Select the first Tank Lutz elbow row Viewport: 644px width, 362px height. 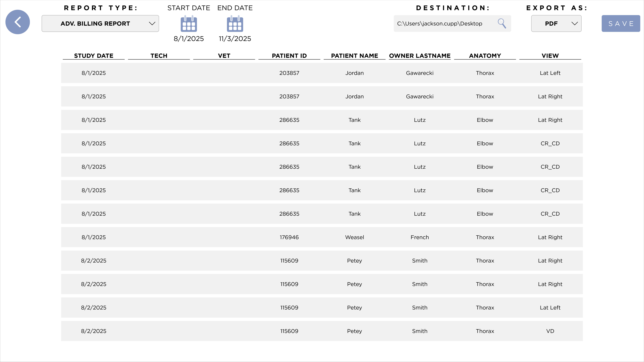pos(322,120)
